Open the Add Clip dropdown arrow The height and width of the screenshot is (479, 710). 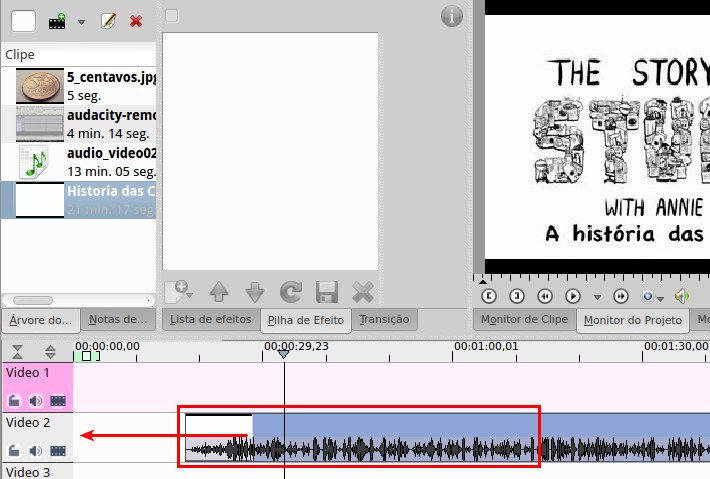pos(81,21)
